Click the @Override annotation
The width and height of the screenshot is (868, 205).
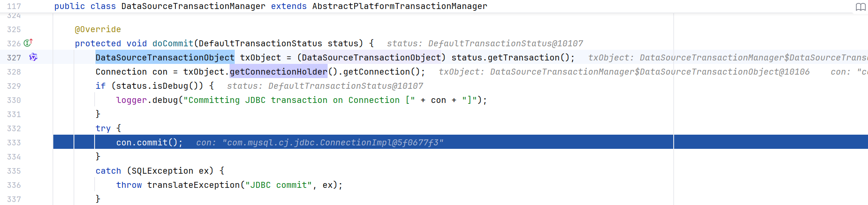coord(98,29)
